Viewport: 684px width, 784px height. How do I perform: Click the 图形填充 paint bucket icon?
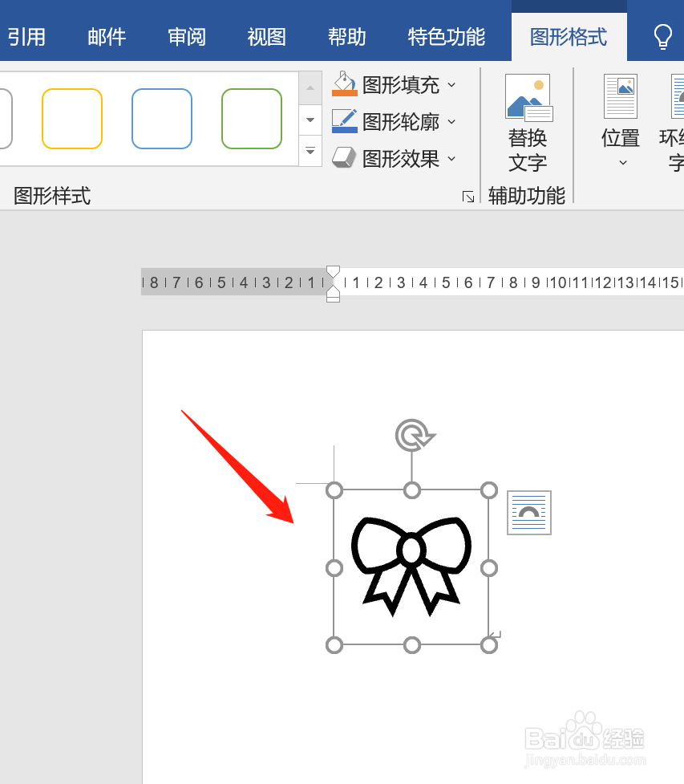(x=344, y=84)
